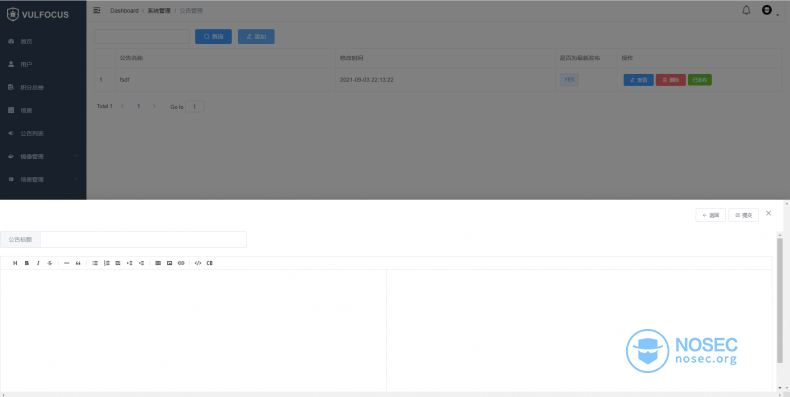Go to the next page arrow

(154, 106)
